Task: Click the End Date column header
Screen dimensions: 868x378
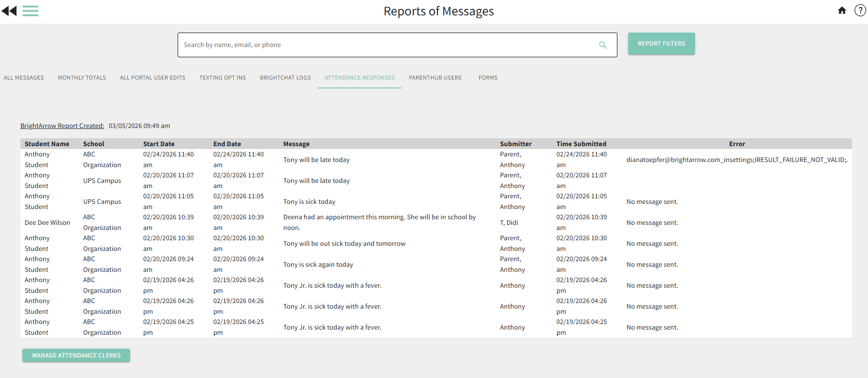Action: pos(227,144)
